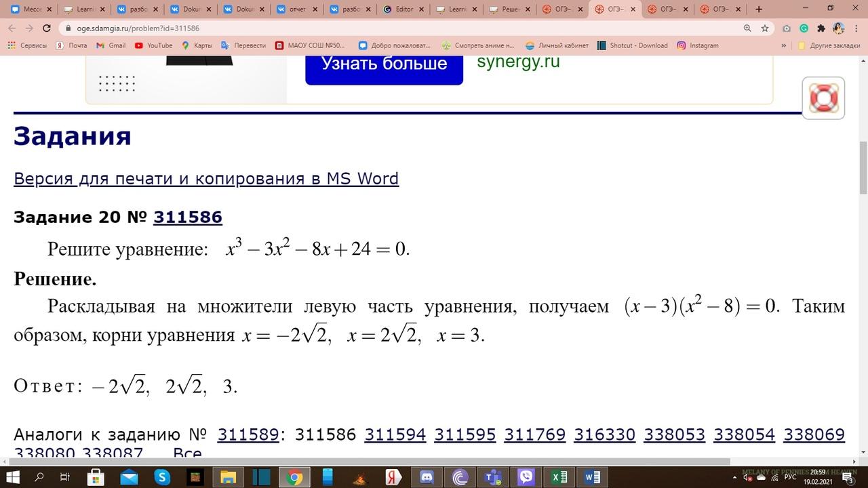Open analog task 316330

pos(605,434)
